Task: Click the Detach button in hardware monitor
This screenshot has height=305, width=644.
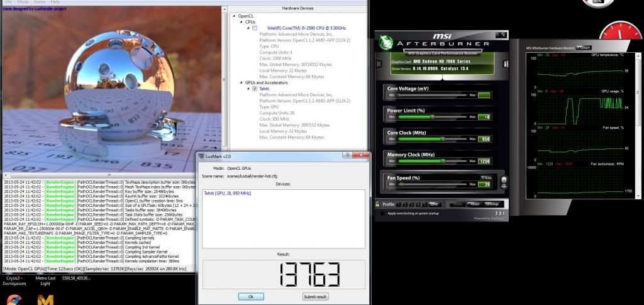Action: (583, 48)
